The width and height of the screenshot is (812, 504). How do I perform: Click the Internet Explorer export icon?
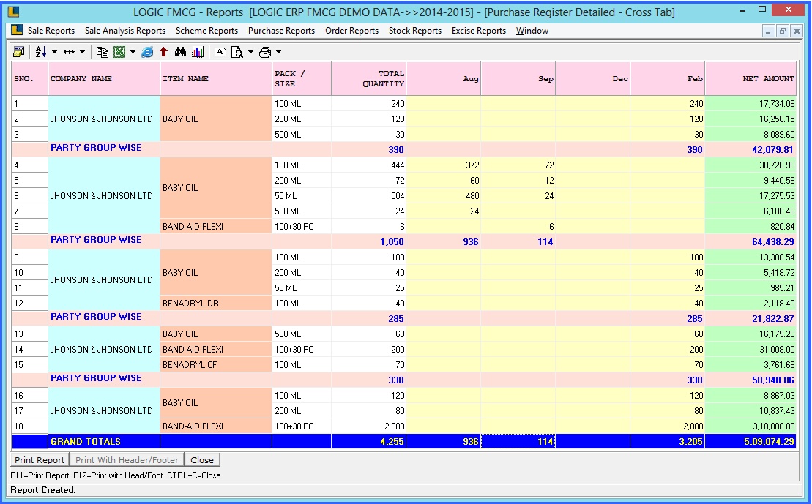click(x=148, y=52)
